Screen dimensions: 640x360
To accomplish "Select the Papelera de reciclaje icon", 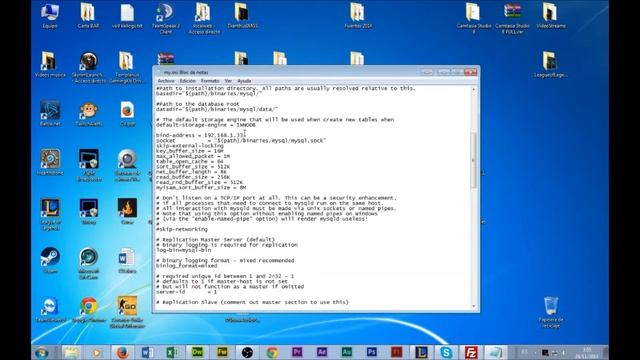I will tap(551, 312).
